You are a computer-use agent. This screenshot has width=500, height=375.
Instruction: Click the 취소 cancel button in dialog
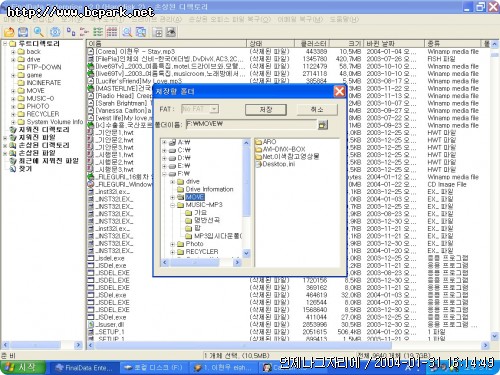[x=317, y=109]
